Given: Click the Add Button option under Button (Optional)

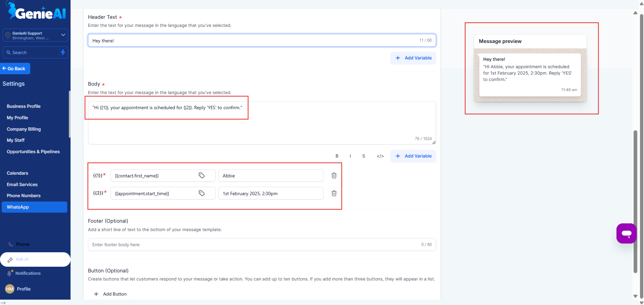Looking at the screenshot, I should point(110,294).
